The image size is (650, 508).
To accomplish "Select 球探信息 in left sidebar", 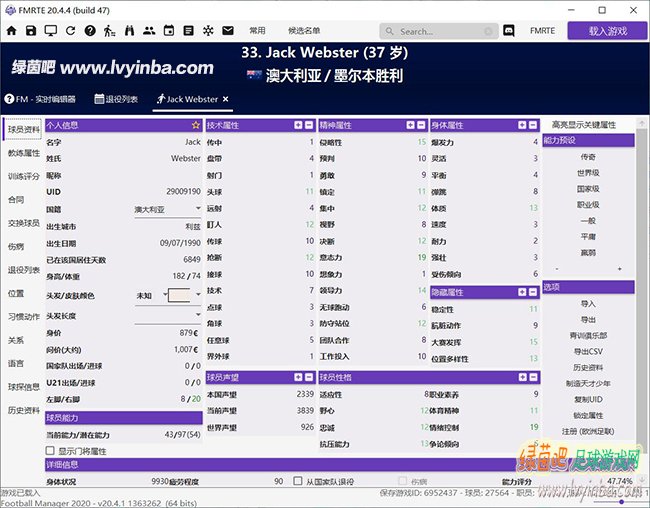I will tap(24, 387).
